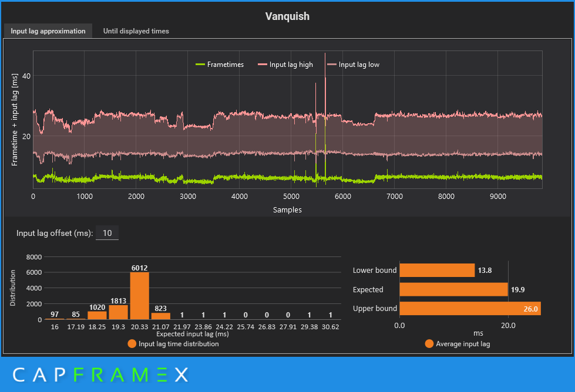Toggle Input lag high legend entry
The height and width of the screenshot is (392, 575).
(x=285, y=65)
